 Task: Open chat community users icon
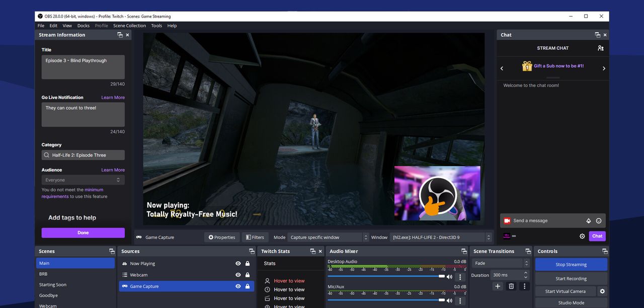(600, 48)
